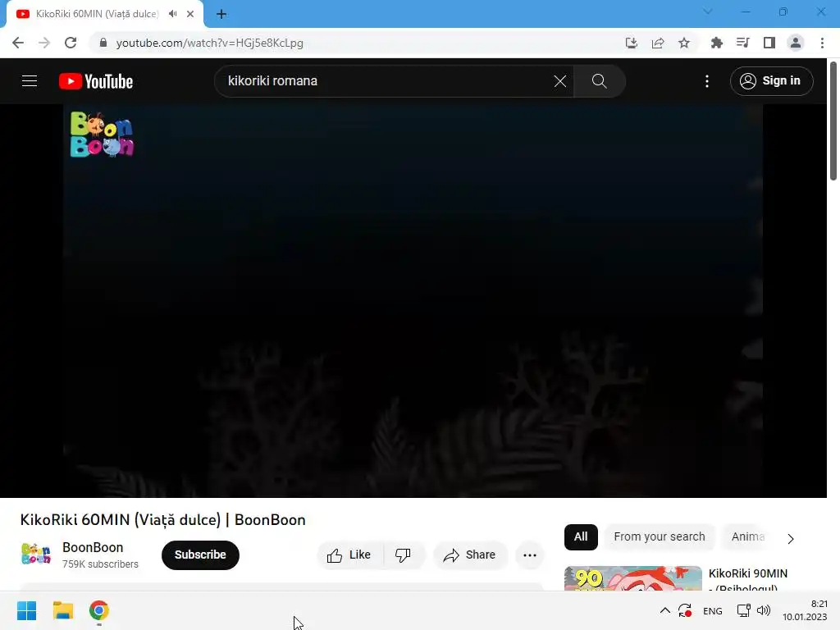840x630 pixels.
Task: Open more actions ellipsis below video
Action: [530, 555]
